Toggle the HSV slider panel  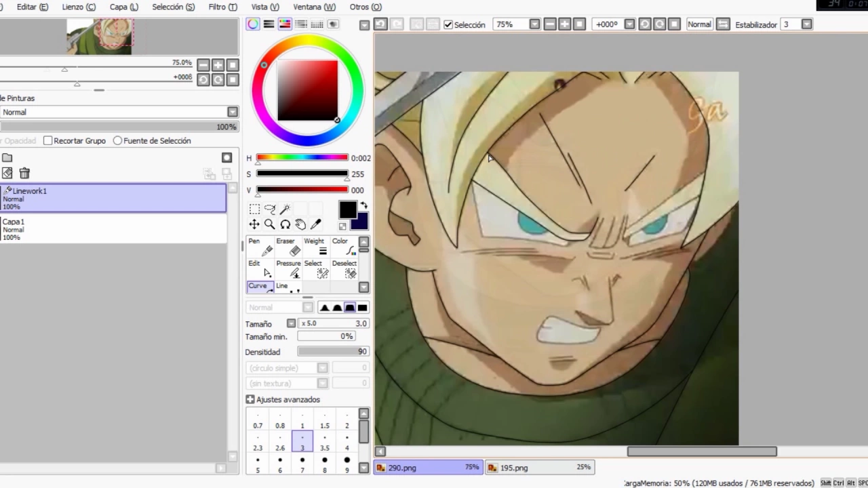pyautogui.click(x=285, y=24)
